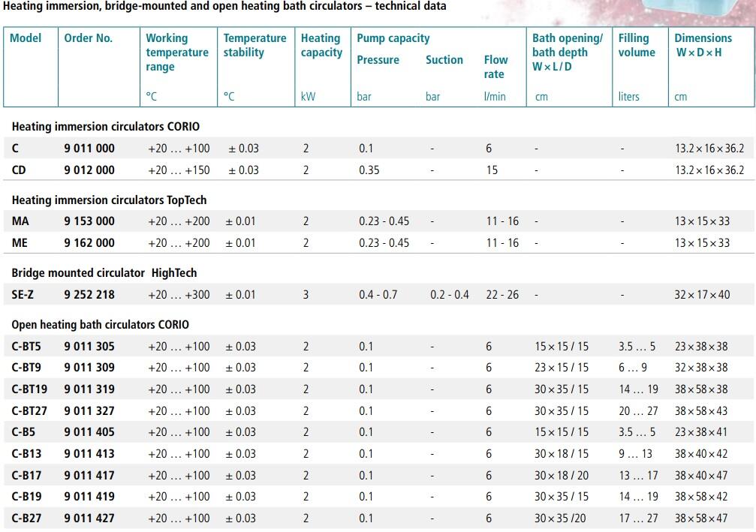Click order number 9 252 218
This screenshot has height=532, width=756.
click(89, 294)
